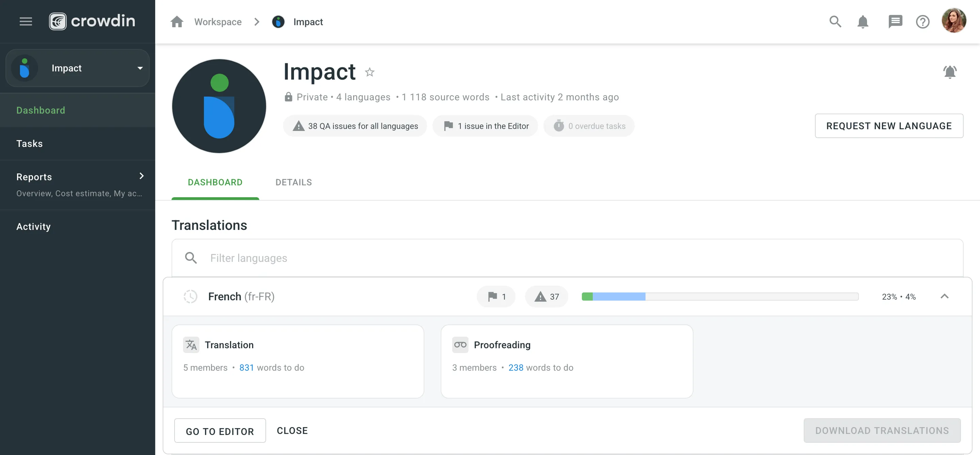This screenshot has width=980, height=455.
Task: Expand the Reports section in sidebar
Action: (141, 176)
